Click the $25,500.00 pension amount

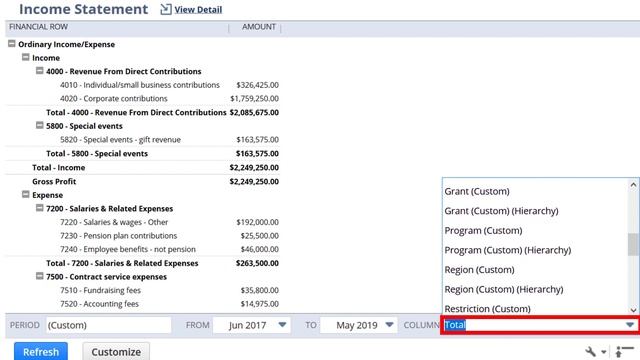[260, 236]
